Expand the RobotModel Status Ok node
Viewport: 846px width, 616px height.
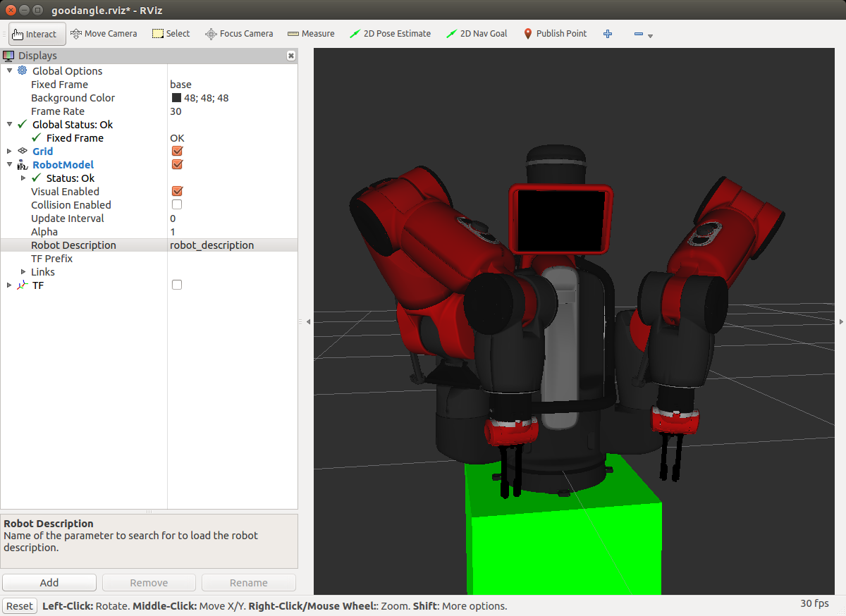click(x=23, y=178)
